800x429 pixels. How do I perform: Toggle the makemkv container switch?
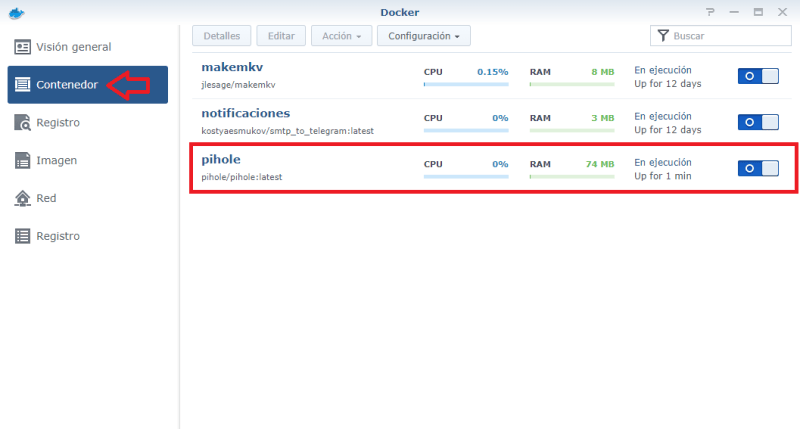pos(758,76)
